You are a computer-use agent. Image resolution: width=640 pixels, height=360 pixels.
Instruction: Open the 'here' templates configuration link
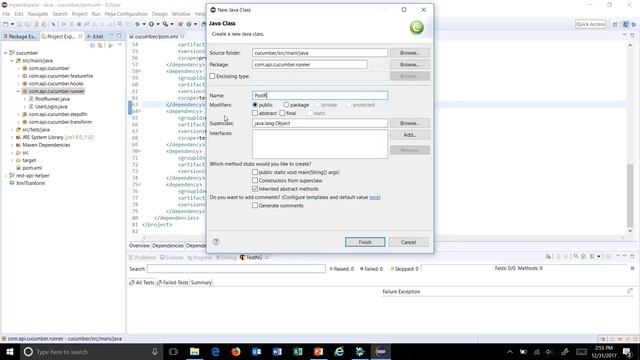click(374, 197)
